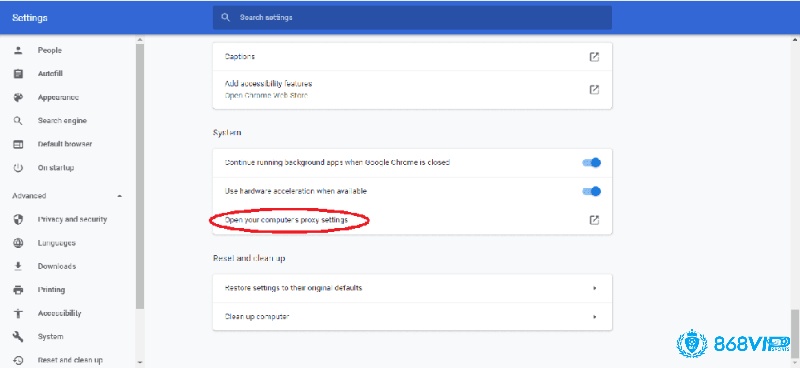Click the System section heading

point(227,133)
